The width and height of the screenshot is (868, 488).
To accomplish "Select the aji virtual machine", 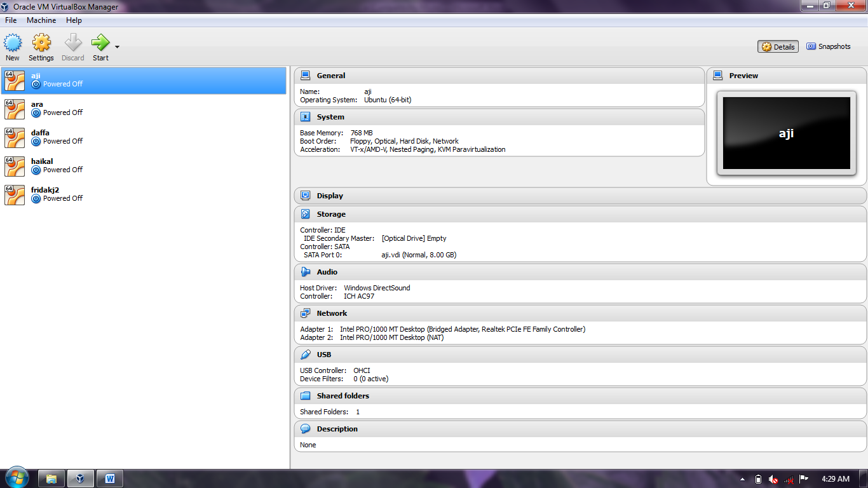I will [x=144, y=80].
